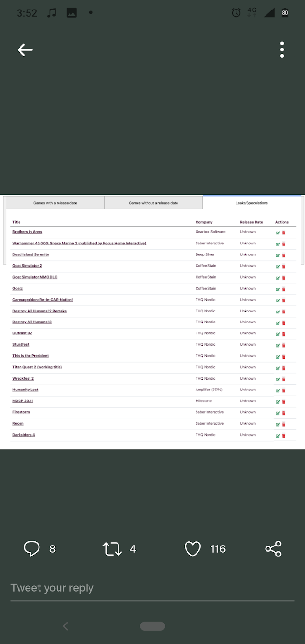Click the green edit icon for Brothers in Arms
This screenshot has height=644, width=305.
click(x=278, y=233)
